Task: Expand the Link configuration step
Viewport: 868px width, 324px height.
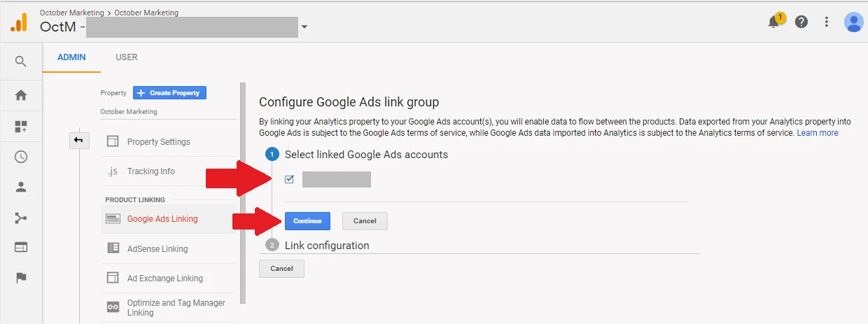Action: 326,246
